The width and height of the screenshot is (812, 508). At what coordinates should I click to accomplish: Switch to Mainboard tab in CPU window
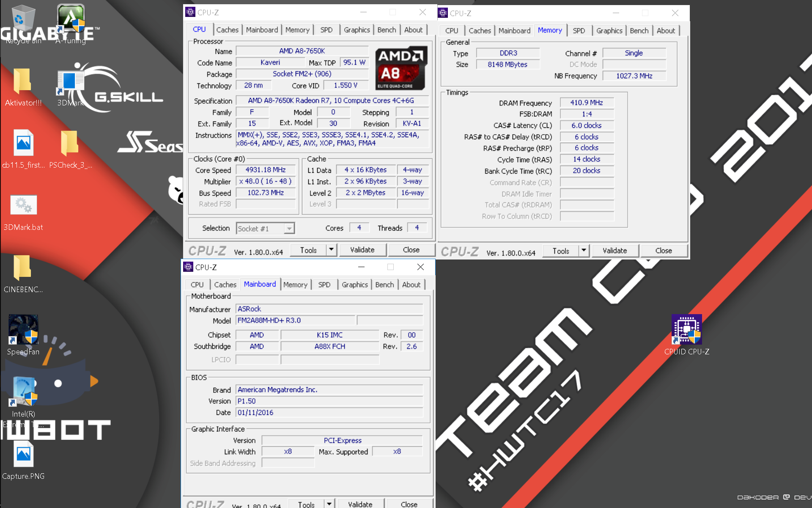(262, 30)
